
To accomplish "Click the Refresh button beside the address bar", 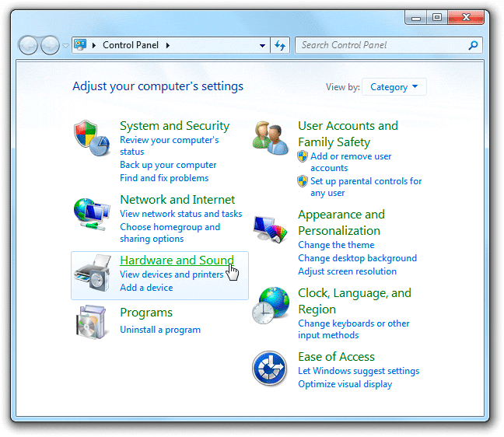I will click(x=280, y=45).
